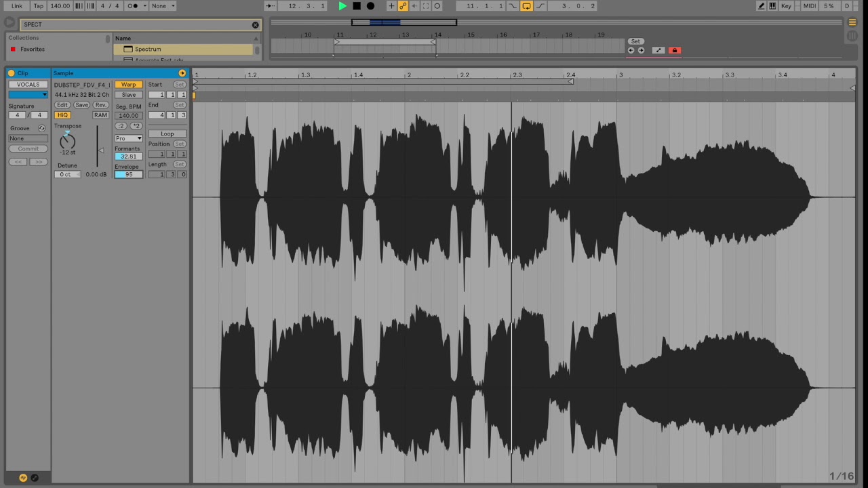Click the Detune 0 ct field
This screenshot has height=488, width=868.
(67, 174)
